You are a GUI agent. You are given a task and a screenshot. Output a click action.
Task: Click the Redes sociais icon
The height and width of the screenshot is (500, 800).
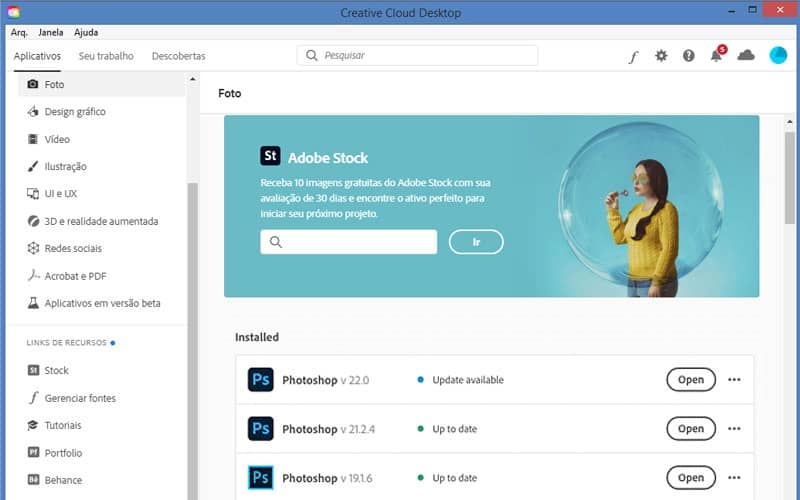point(33,248)
